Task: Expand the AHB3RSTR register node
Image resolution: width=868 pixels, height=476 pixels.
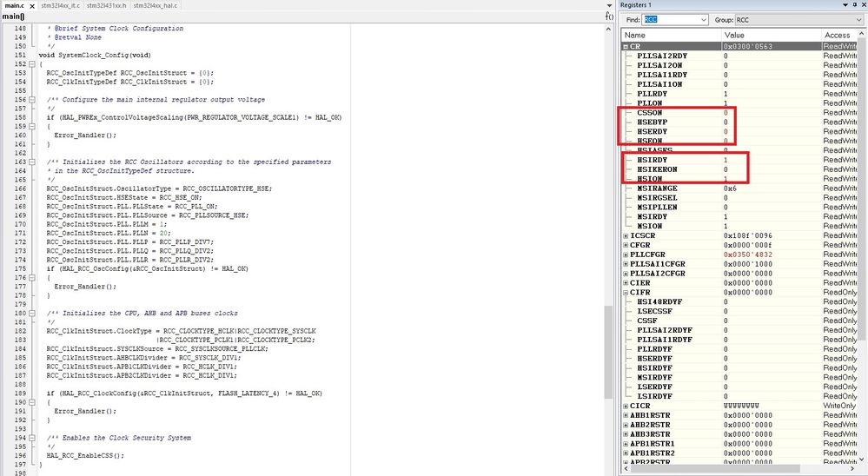Action: (626, 434)
